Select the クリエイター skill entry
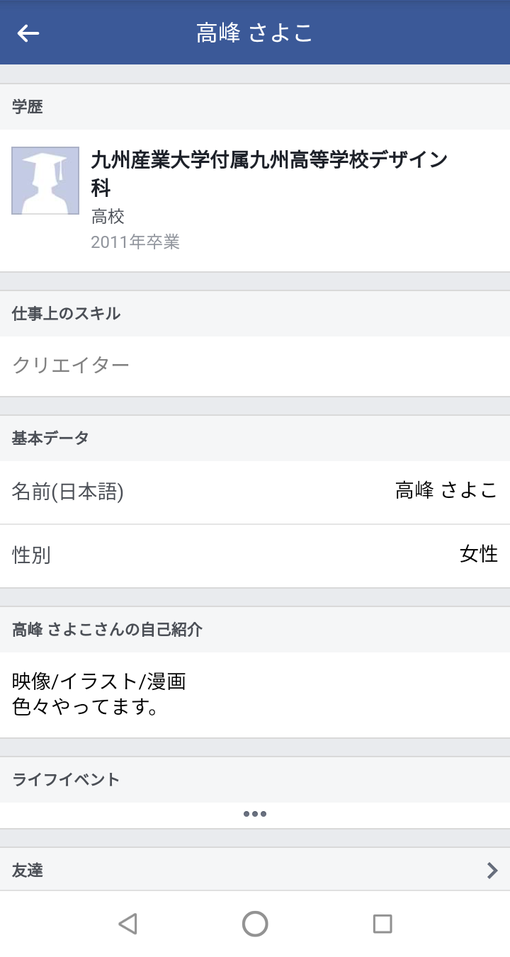Viewport: 510px width, 957px height. pyautogui.click(x=71, y=366)
